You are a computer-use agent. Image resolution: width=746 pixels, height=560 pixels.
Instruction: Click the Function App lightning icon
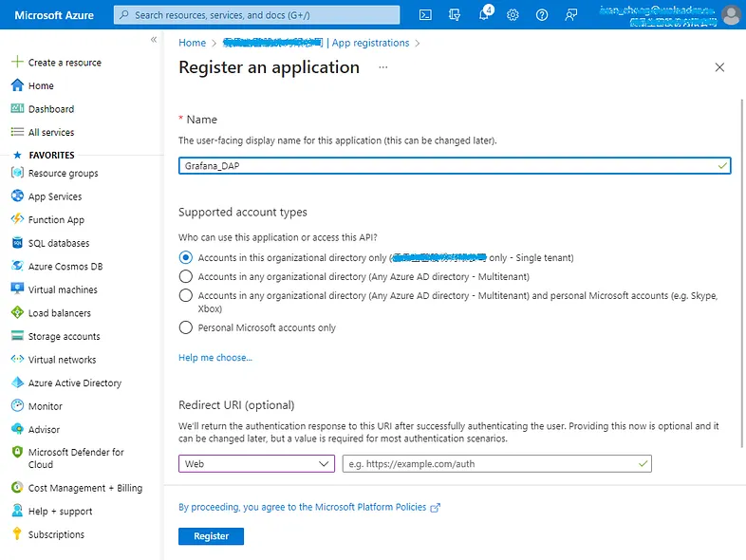coord(17,219)
